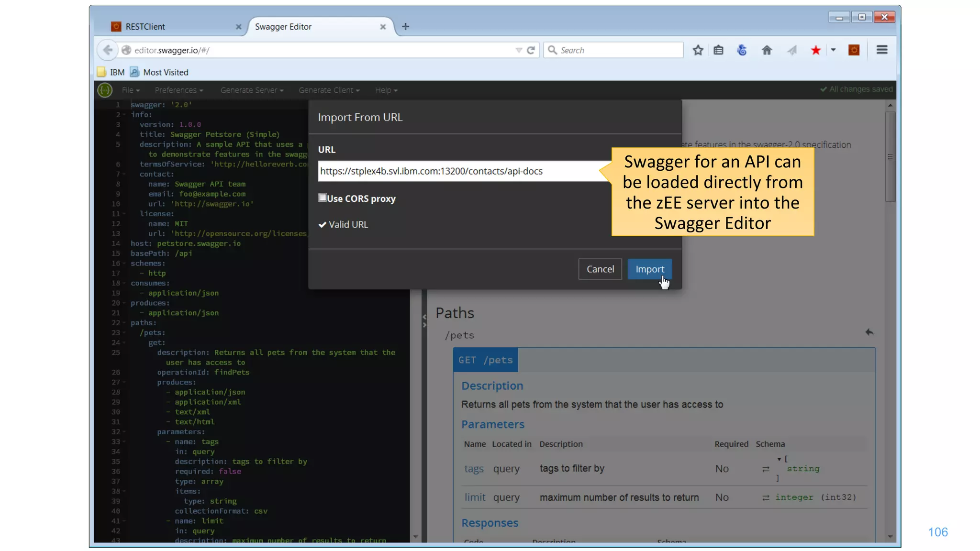The width and height of the screenshot is (980, 551).
Task: Click the Description section heading
Action: click(x=492, y=386)
